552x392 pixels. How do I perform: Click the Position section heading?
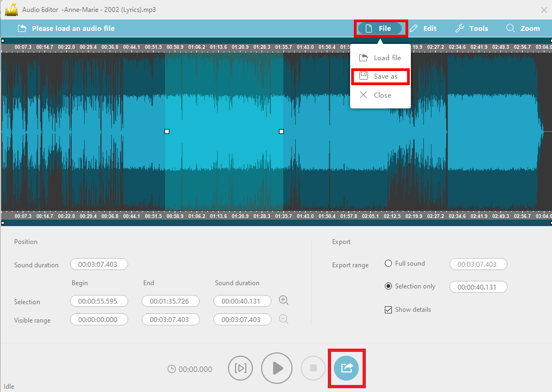tap(26, 242)
